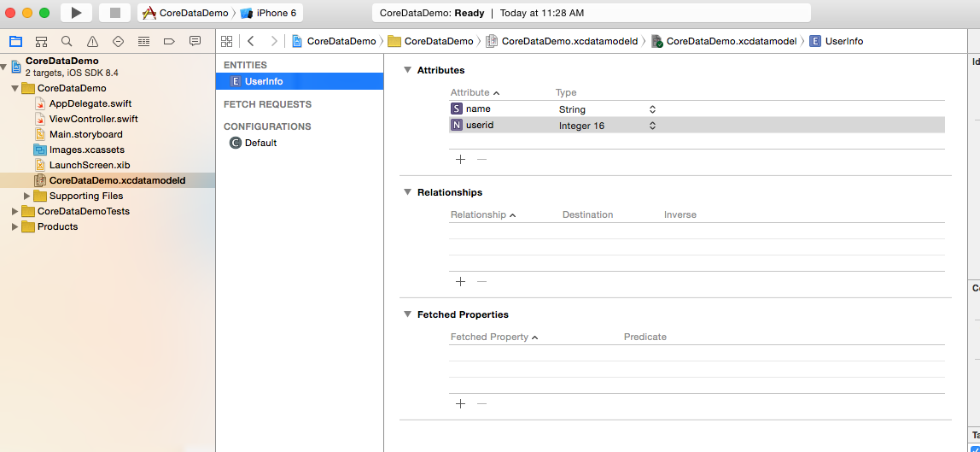Expand the CoreDataDemoTests group
Screen dimensions: 980x452
(x=15, y=211)
